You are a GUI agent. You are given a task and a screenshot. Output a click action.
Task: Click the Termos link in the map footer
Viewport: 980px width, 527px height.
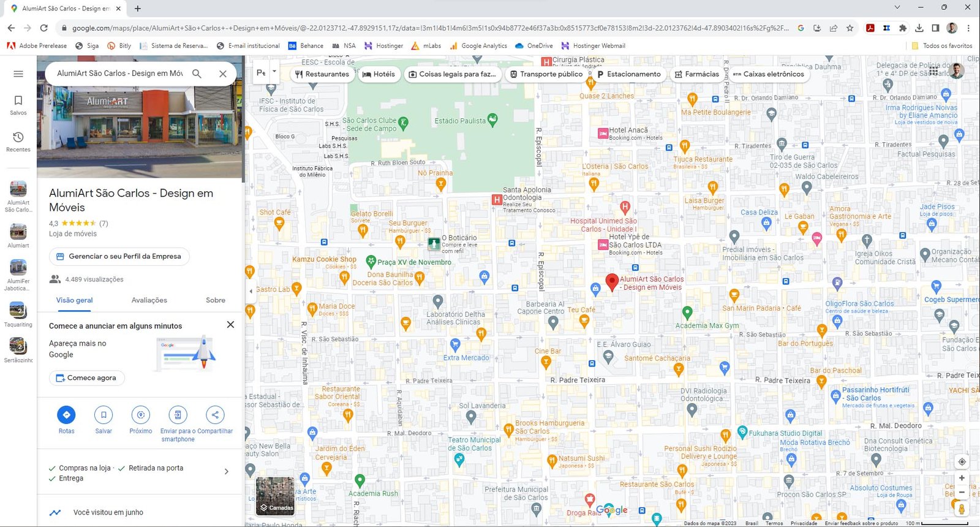(774, 523)
